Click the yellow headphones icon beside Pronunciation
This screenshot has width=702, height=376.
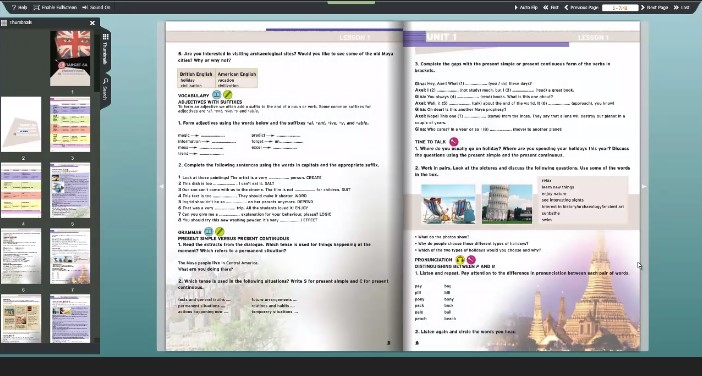click(460, 260)
